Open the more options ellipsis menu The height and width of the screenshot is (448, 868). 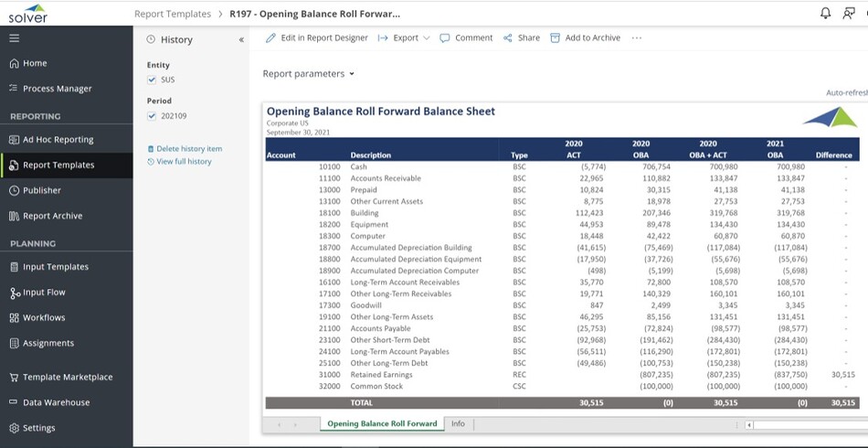point(637,38)
